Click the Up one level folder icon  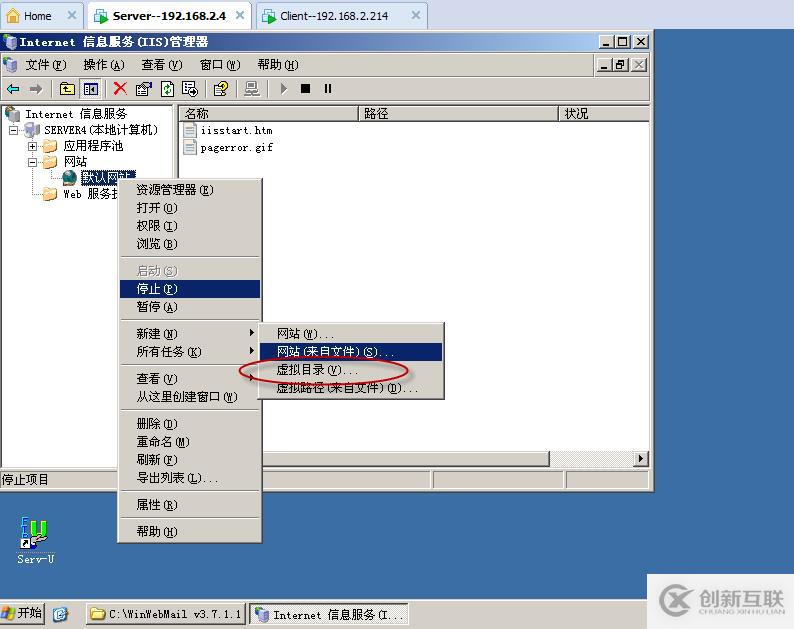tap(67, 89)
